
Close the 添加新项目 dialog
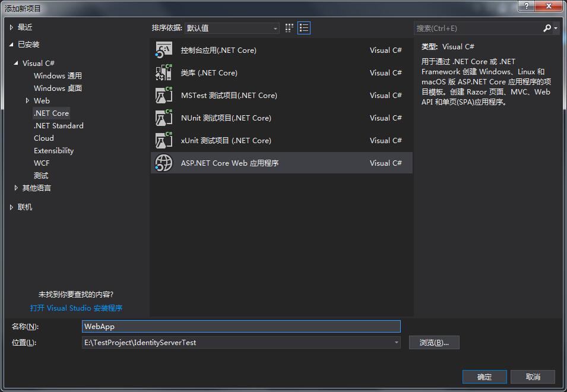549,6
